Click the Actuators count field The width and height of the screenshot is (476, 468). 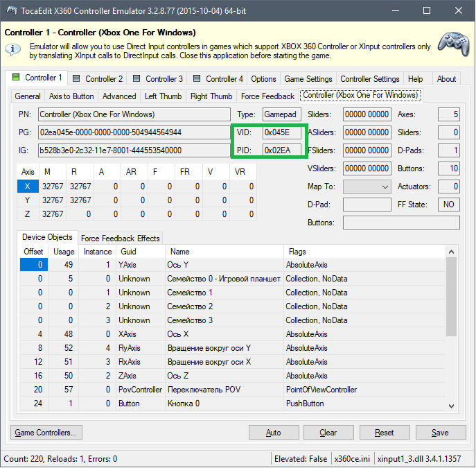449,187
